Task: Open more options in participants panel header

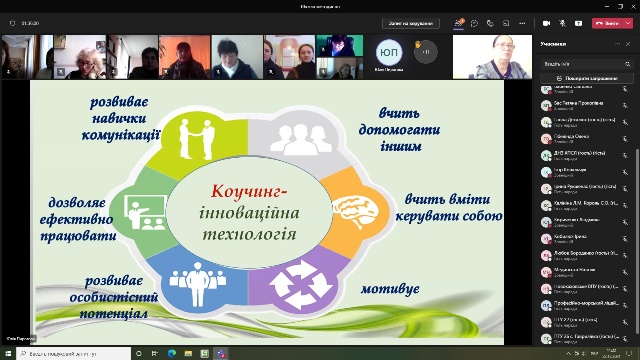Action: 617,44
